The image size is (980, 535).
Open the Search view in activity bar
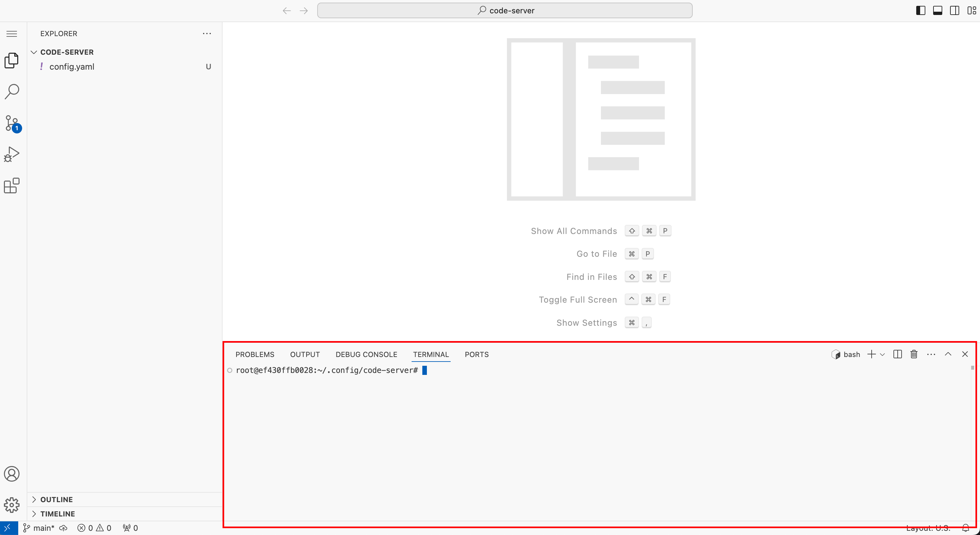coord(12,92)
